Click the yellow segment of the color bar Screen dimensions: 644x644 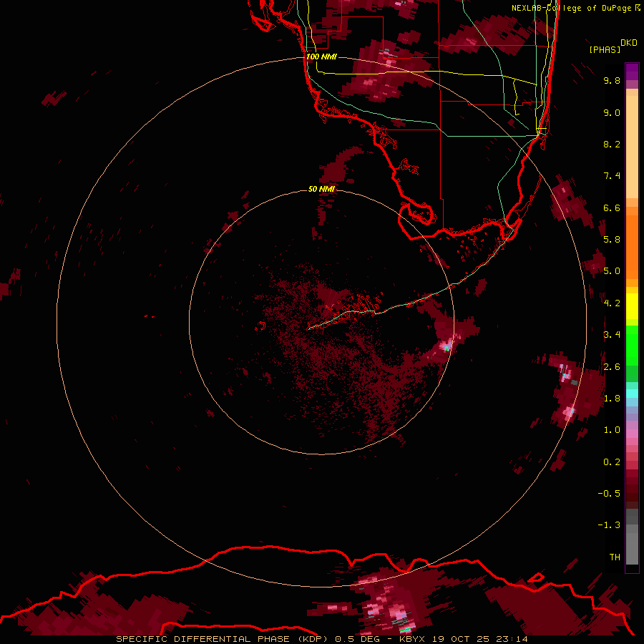(x=632, y=306)
